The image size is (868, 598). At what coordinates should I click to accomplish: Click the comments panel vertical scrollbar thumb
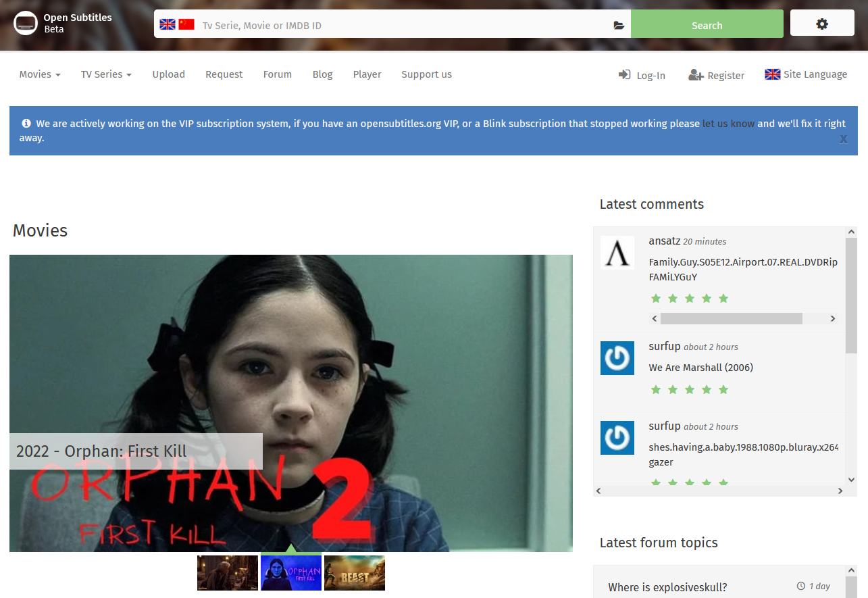click(x=851, y=295)
